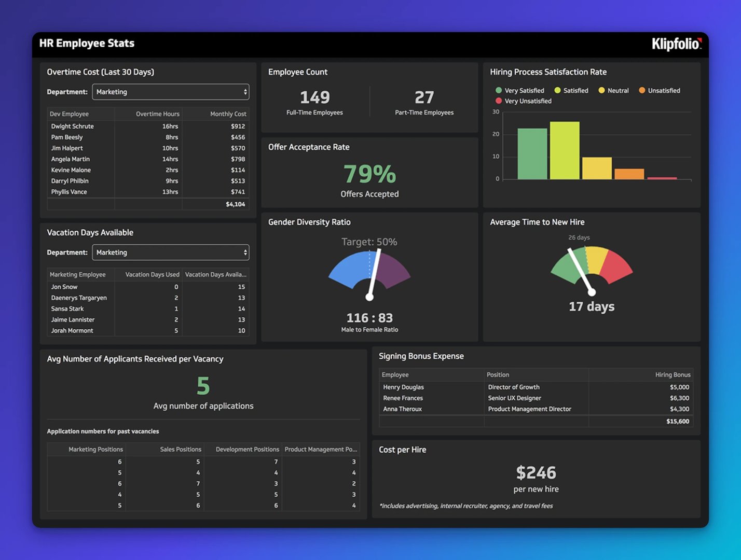Click the yellow Neutral bar

click(597, 169)
